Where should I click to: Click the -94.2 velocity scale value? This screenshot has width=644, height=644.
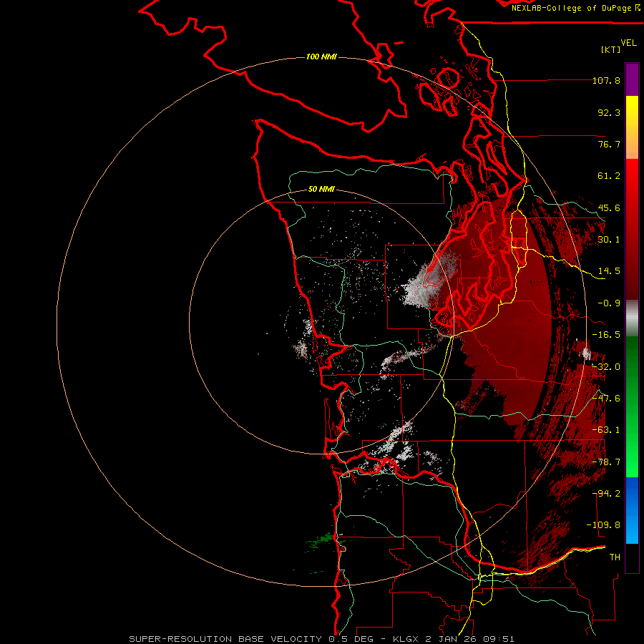pyautogui.click(x=608, y=494)
